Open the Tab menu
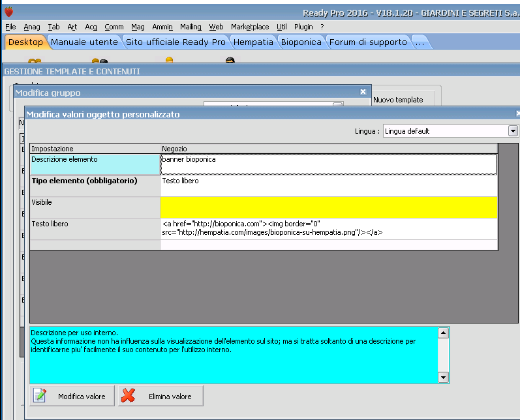 coord(54,27)
